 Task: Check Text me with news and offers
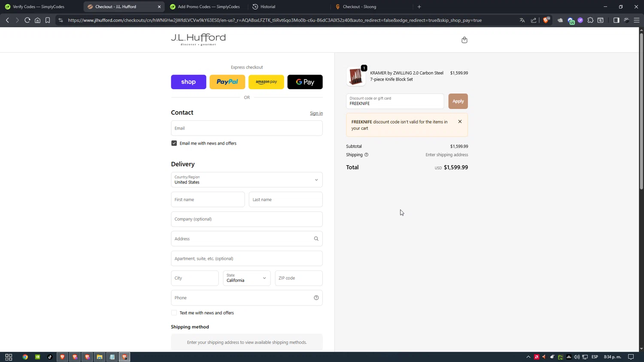[174, 313]
